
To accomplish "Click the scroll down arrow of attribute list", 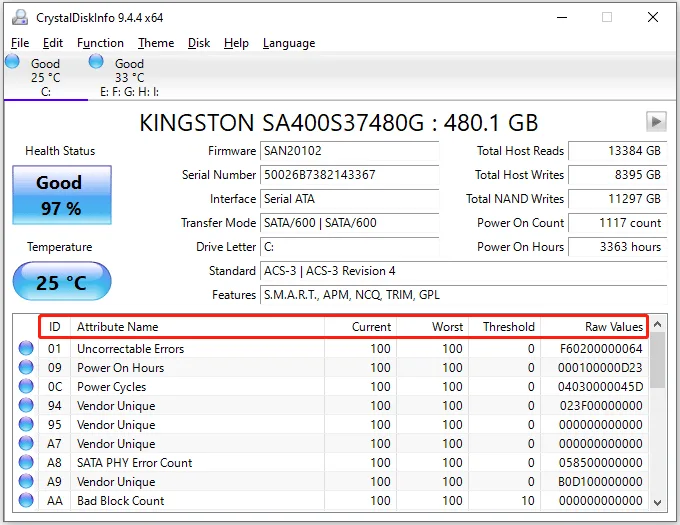I will [658, 502].
